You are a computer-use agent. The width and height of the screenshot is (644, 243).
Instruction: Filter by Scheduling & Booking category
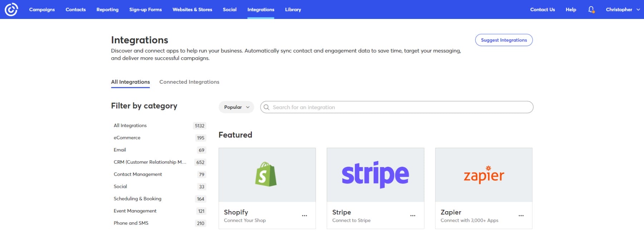click(x=137, y=199)
